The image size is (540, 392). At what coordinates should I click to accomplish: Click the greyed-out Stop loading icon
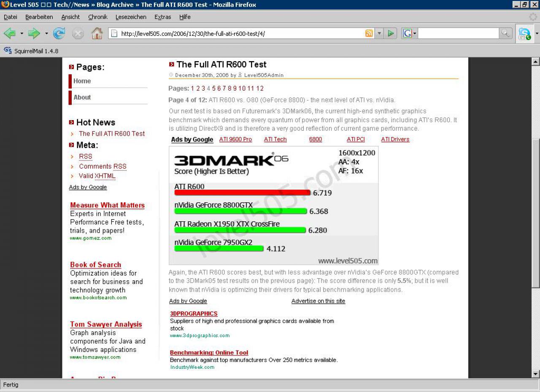(x=78, y=33)
